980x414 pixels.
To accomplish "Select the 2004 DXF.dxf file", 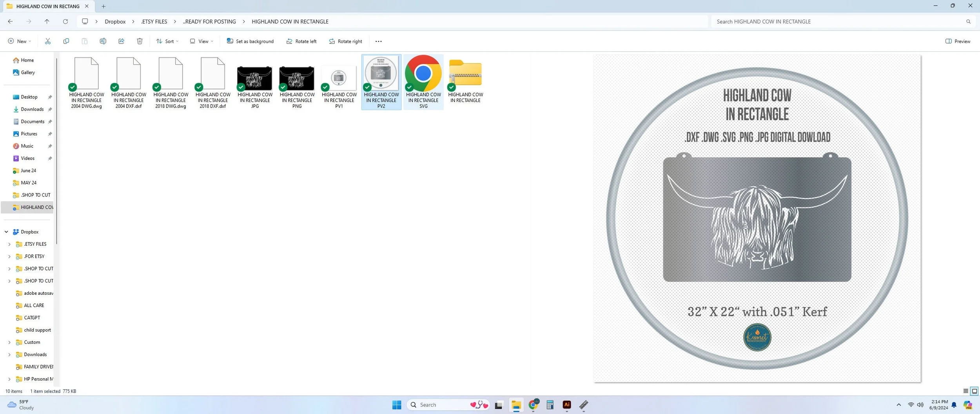I will pos(129,83).
